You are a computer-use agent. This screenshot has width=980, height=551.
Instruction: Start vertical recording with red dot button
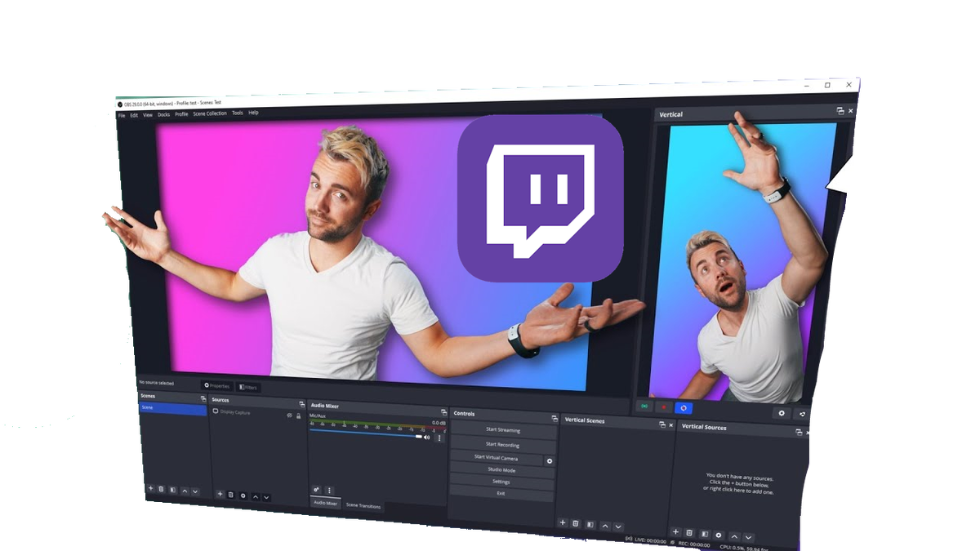click(665, 407)
